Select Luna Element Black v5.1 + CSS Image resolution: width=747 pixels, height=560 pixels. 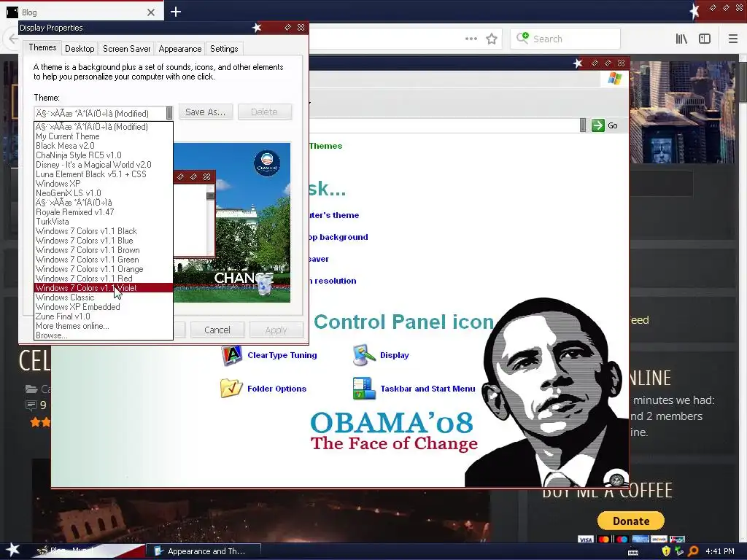coord(104,174)
